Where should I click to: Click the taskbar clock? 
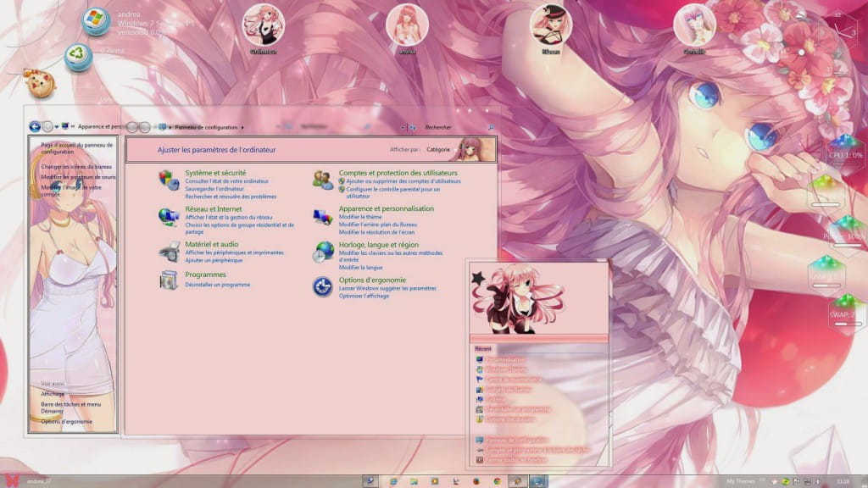(843, 481)
